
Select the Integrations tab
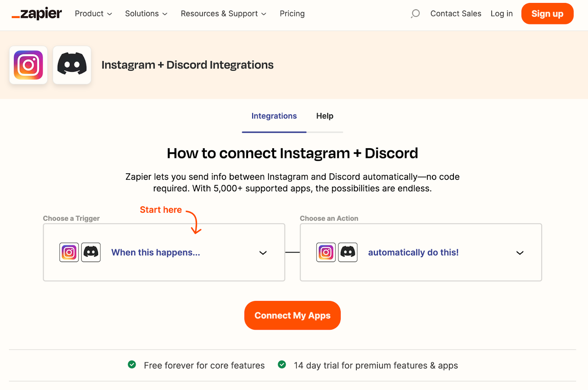(x=274, y=116)
